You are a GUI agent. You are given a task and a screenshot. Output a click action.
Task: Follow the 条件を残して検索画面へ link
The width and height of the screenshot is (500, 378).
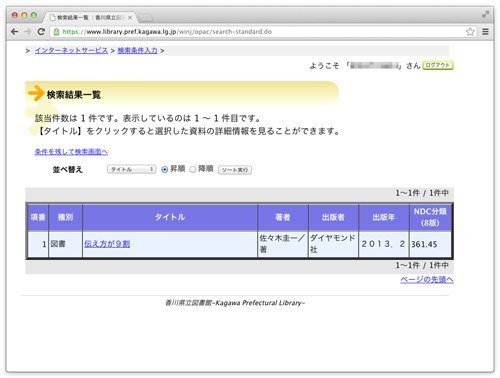(71, 152)
